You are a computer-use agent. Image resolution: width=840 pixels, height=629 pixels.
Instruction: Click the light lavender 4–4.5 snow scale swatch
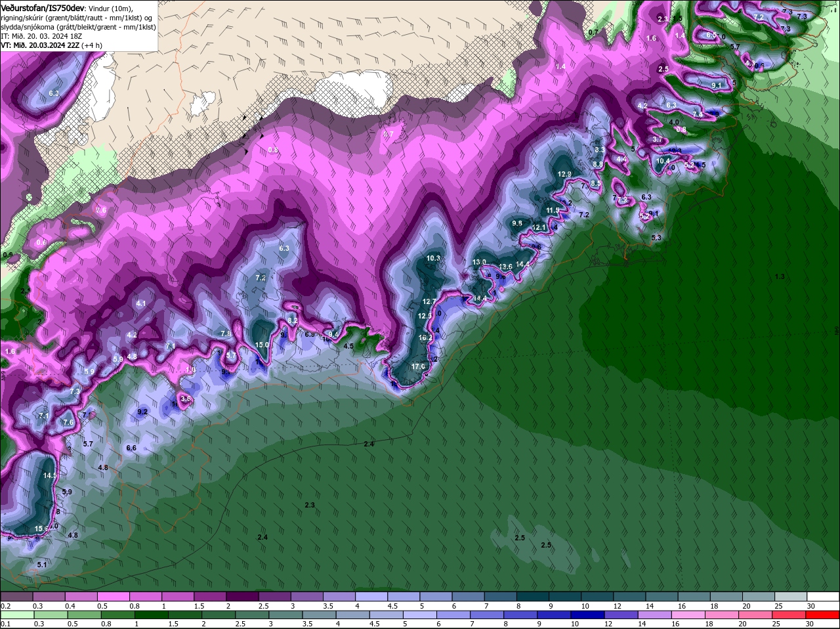[x=371, y=596]
